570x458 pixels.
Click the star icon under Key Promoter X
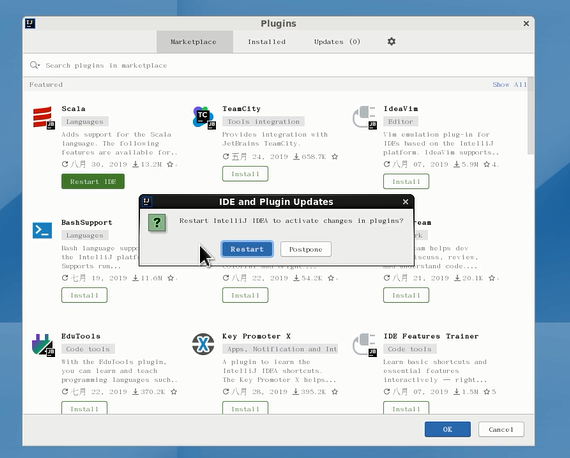tap(335, 391)
